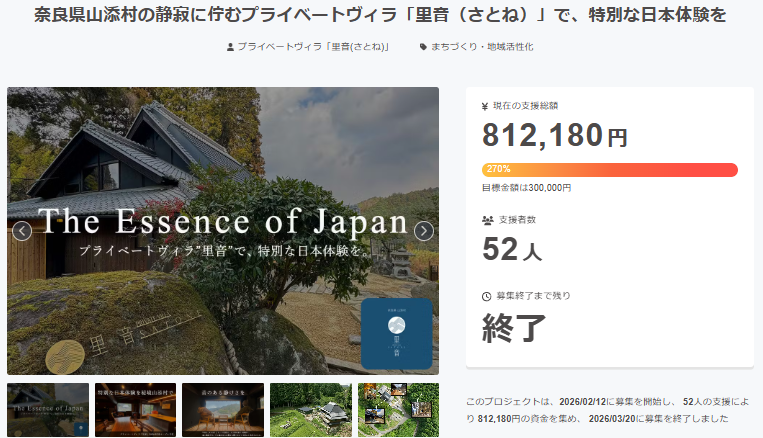Click the 812,180円 total support amount
The image size is (763, 438).
[554, 135]
